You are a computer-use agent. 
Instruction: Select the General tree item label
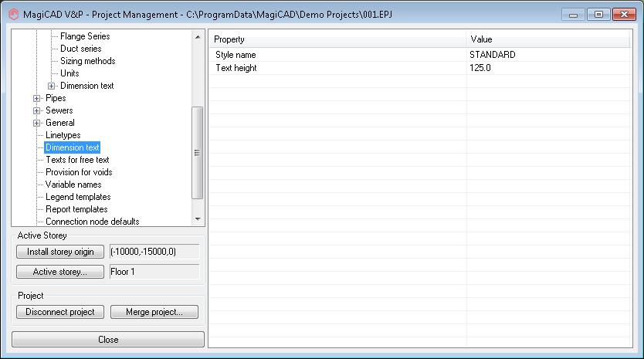pos(60,123)
